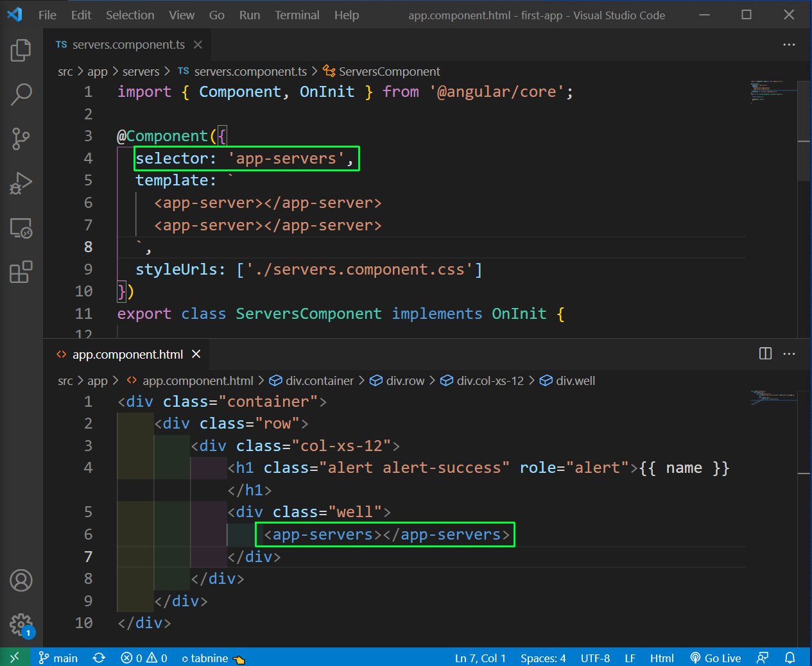Click line number 4 in upper editor
812x666 pixels.
tap(88, 158)
